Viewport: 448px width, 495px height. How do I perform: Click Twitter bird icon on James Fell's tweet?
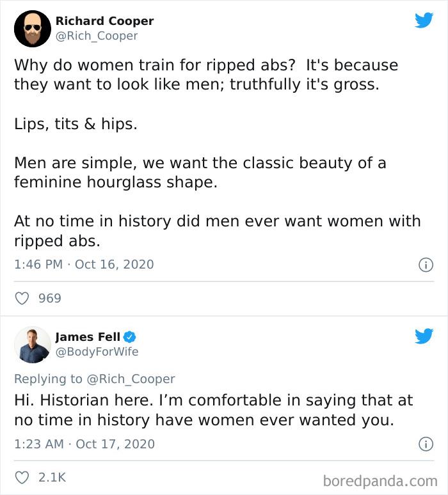424,336
